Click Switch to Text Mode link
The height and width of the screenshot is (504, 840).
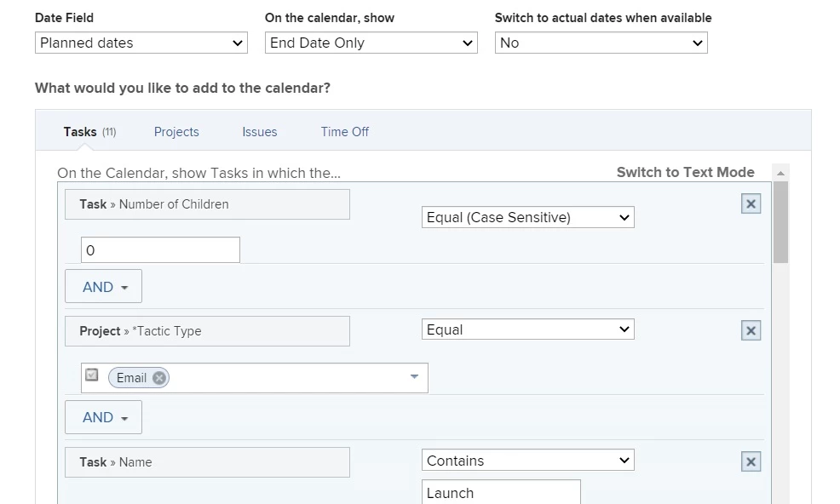(x=685, y=172)
